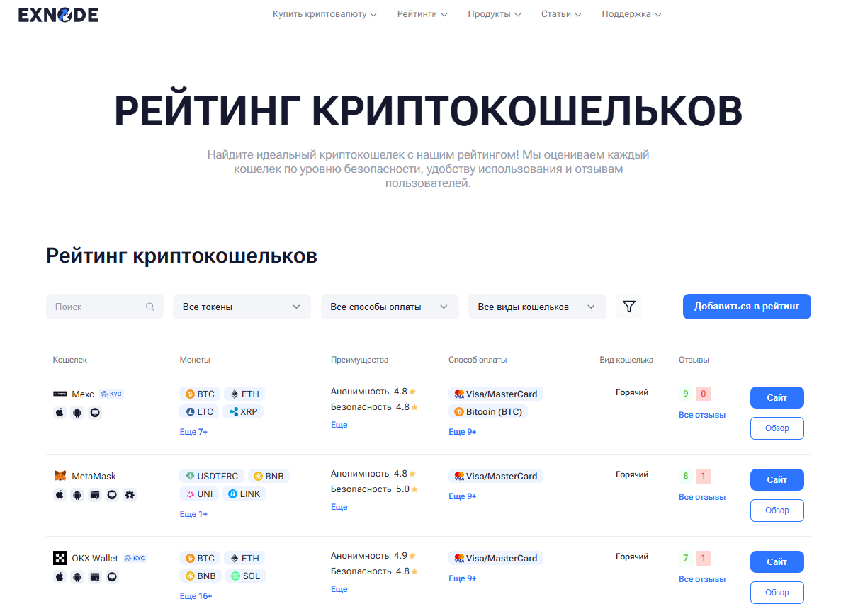Open the Рейтинги menu
The width and height of the screenshot is (841, 616).
[x=422, y=13]
